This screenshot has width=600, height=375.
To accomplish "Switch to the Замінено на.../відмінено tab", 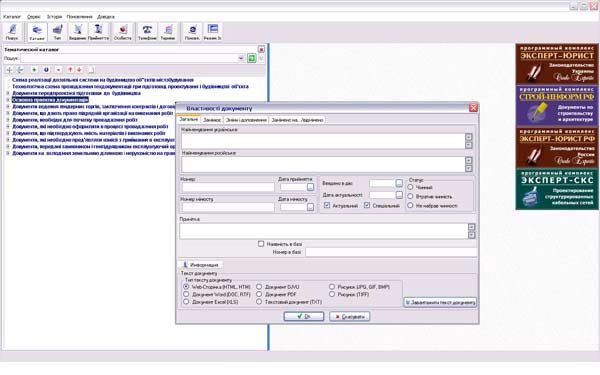I will pos(297,120).
